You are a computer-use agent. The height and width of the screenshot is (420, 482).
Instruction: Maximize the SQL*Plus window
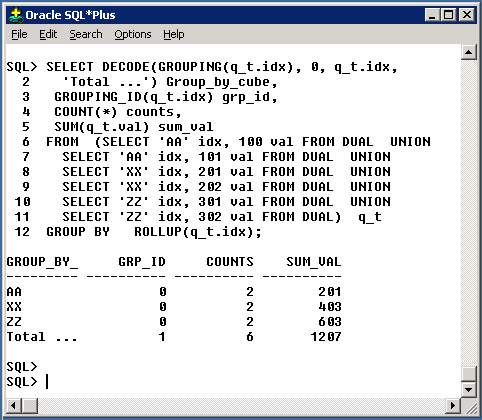point(449,15)
